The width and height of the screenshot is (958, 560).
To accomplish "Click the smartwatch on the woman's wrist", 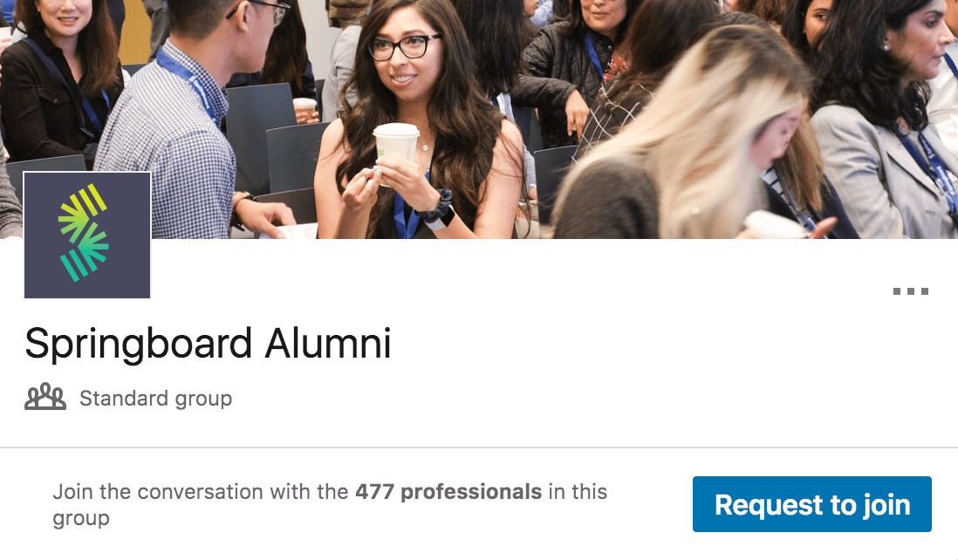I will click(x=438, y=209).
